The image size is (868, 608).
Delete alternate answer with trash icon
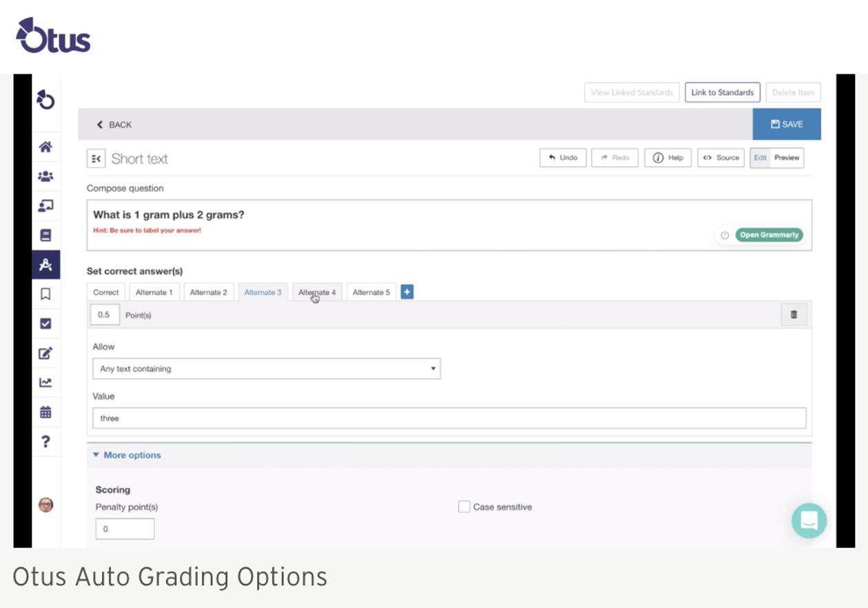794,314
